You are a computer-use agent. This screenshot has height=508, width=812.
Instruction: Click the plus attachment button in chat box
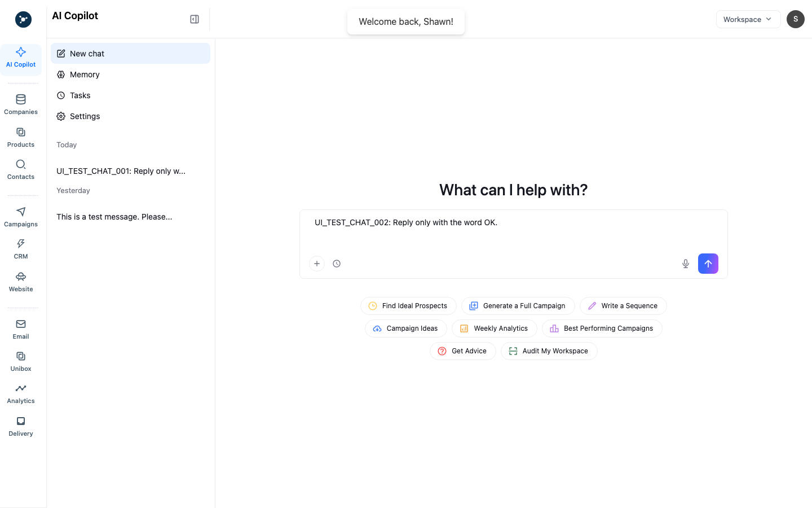pos(317,264)
